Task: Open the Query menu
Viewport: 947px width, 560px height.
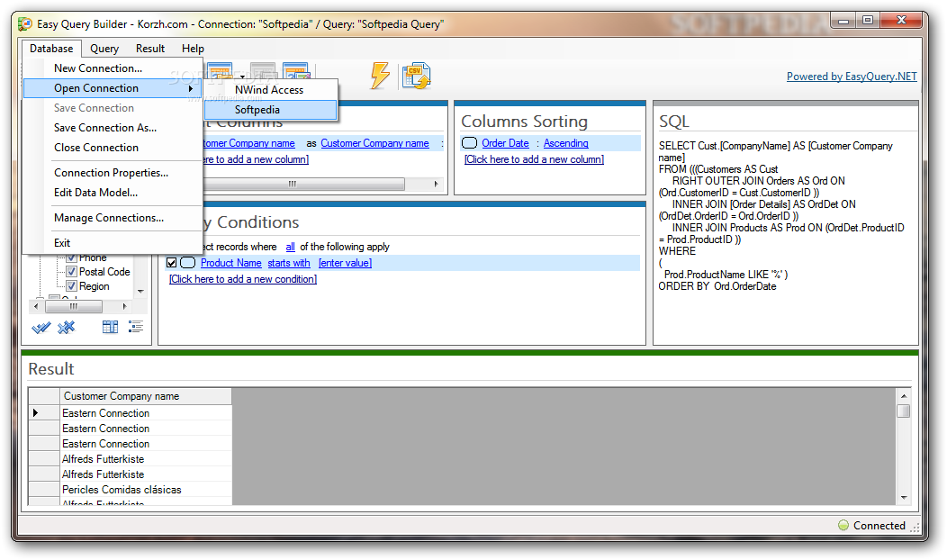Action: tap(104, 49)
